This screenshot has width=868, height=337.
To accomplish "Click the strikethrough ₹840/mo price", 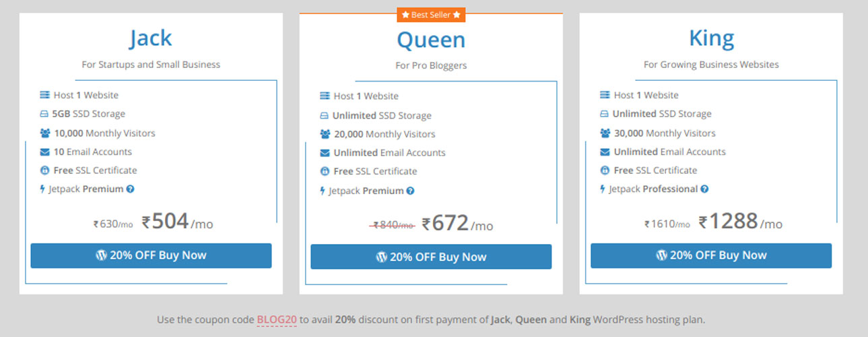I will click(393, 226).
